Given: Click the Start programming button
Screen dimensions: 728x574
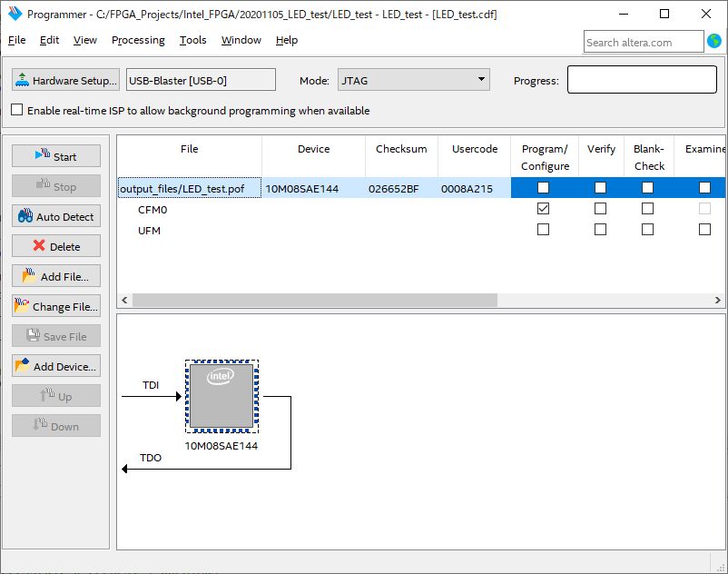Looking at the screenshot, I should point(55,156).
